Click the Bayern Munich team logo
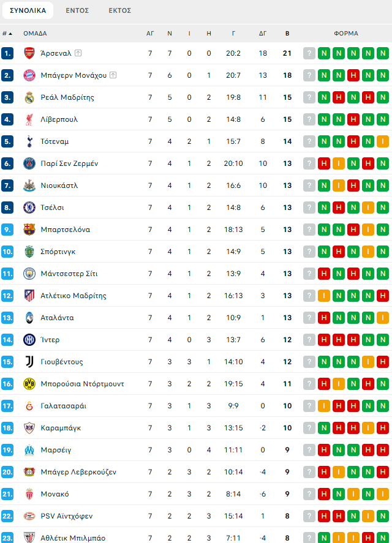 [29, 75]
